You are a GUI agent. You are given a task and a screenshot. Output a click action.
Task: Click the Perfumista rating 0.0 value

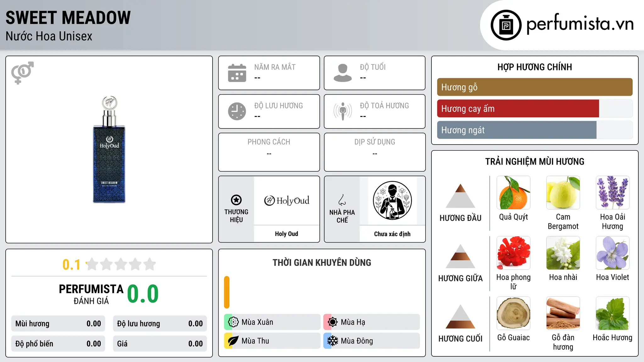pyautogui.click(x=143, y=294)
